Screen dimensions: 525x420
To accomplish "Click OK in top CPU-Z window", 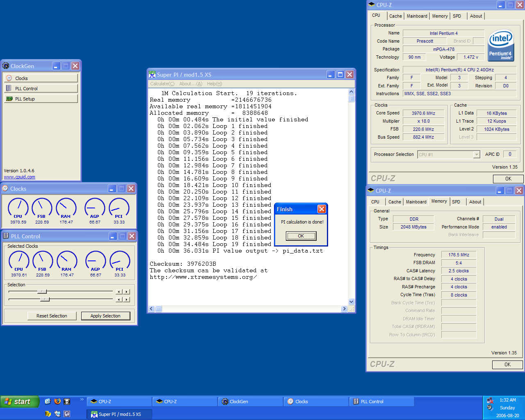I will click(x=508, y=179).
